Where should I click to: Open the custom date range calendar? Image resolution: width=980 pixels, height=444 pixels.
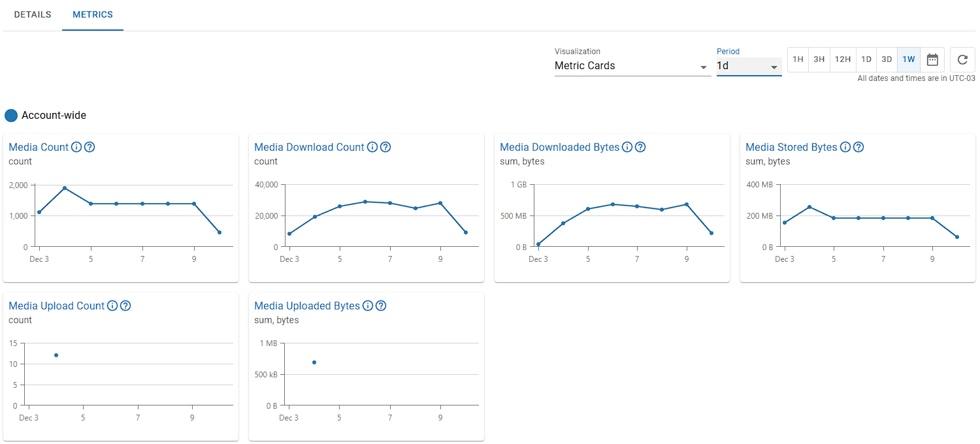click(x=932, y=59)
